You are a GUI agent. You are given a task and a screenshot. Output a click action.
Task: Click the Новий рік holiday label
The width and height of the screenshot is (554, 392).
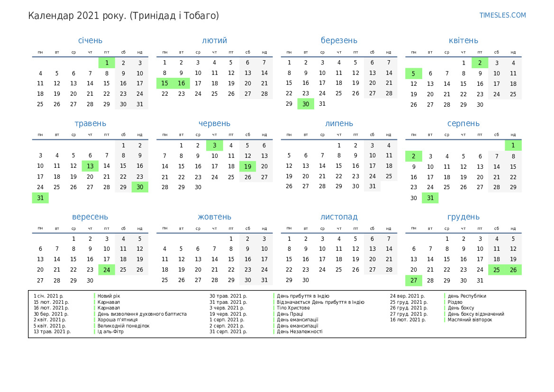(x=109, y=296)
